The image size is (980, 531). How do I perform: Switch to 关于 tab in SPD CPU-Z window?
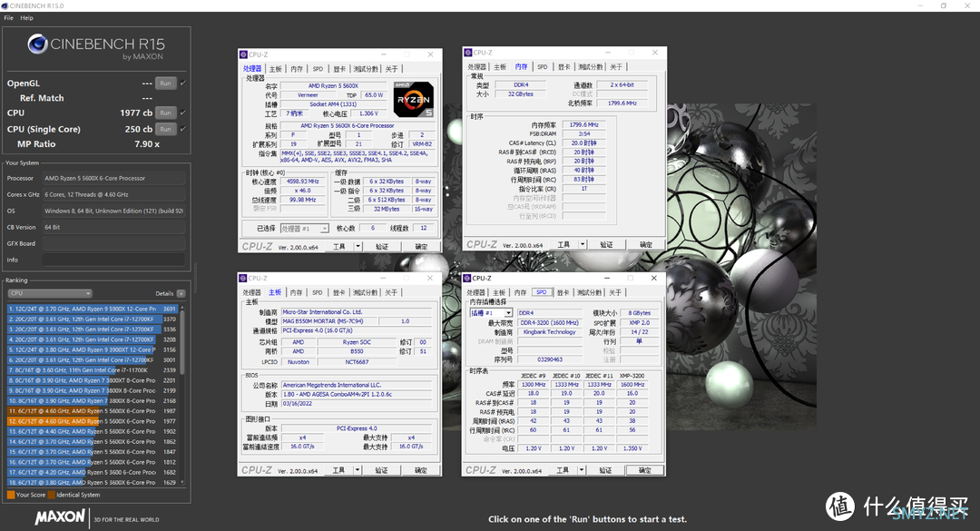615,292
